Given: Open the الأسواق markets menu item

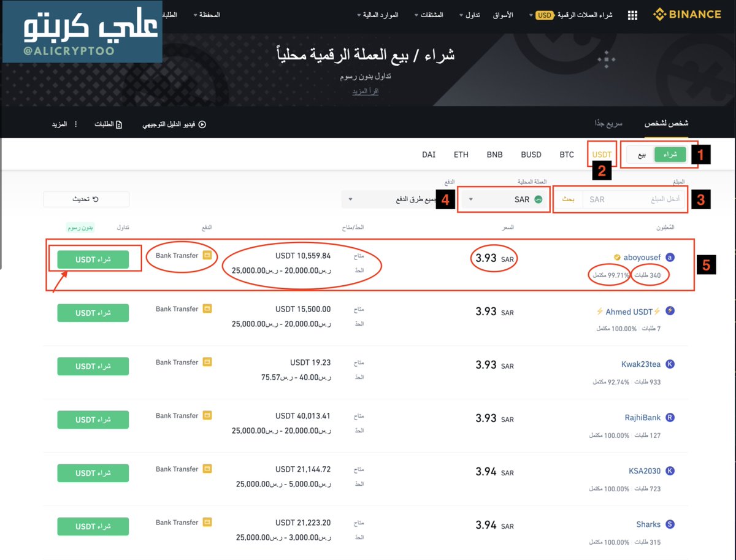Looking at the screenshot, I should click(503, 15).
